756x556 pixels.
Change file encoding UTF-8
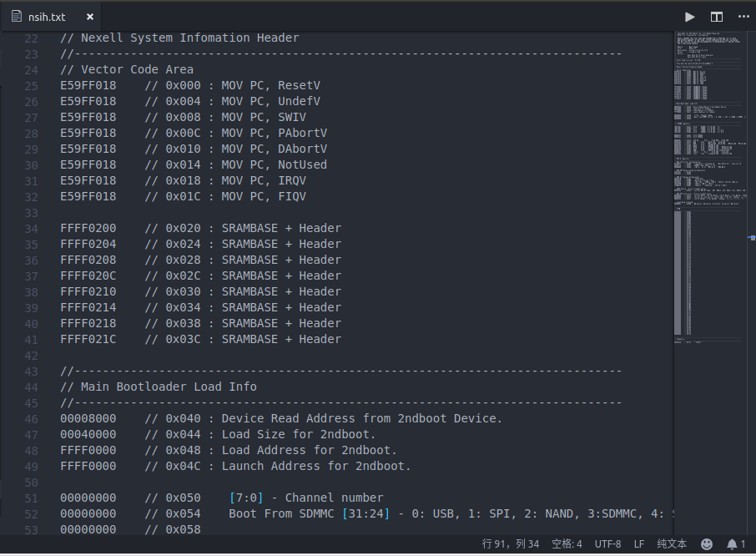pos(607,544)
